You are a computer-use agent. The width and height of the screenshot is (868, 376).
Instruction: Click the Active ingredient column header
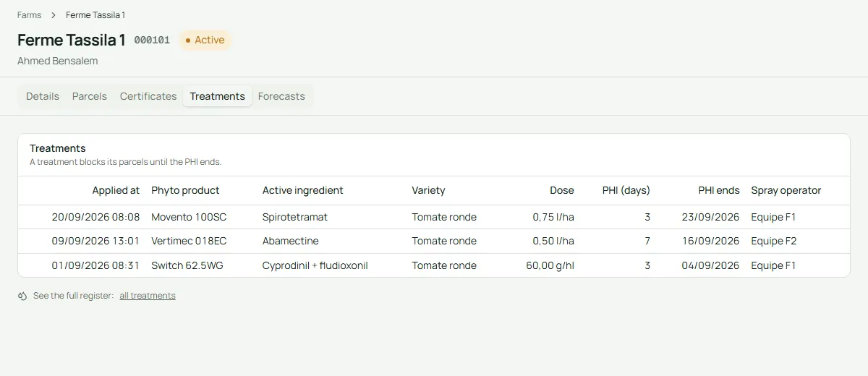[303, 190]
